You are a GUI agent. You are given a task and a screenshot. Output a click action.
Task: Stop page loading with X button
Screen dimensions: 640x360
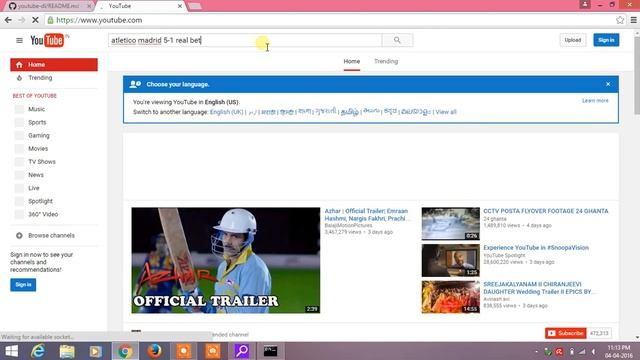pyautogui.click(x=35, y=20)
